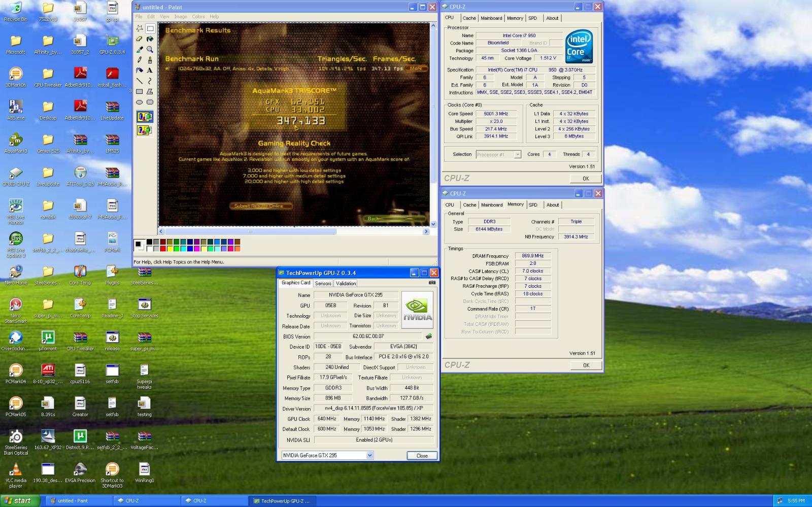Click the Windows Start button
This screenshot has height=507, width=812.
(x=19, y=500)
